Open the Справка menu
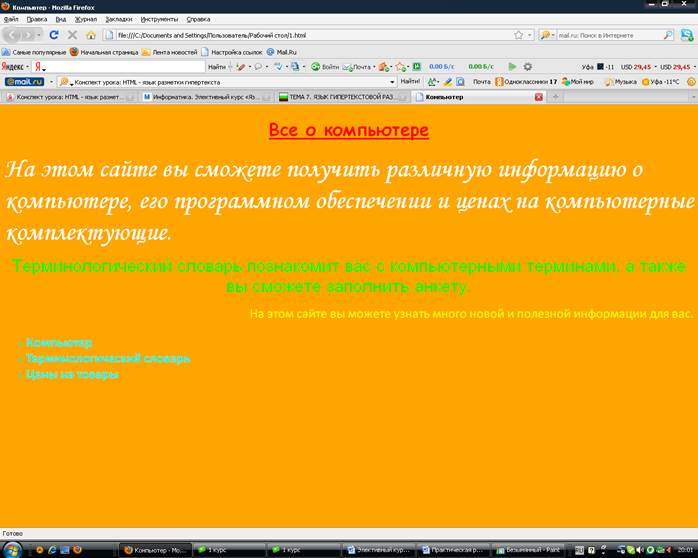The height and width of the screenshot is (558, 698). click(x=198, y=19)
